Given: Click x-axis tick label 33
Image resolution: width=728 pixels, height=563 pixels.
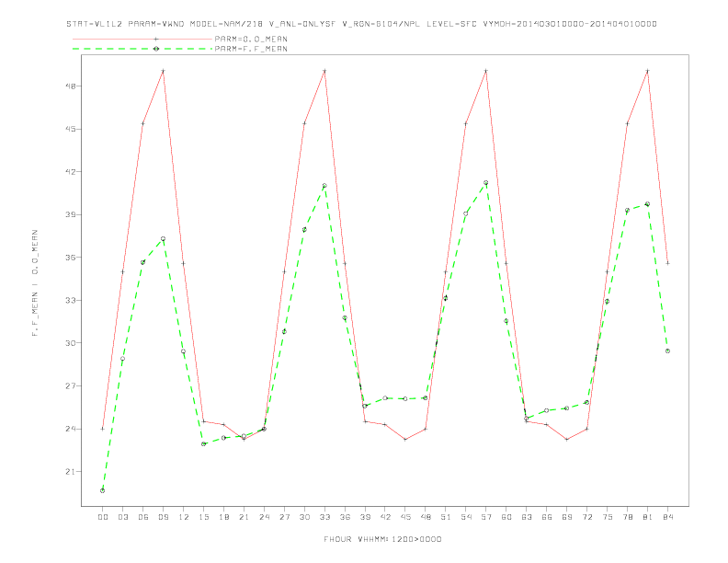Looking at the screenshot, I should 324,517.
